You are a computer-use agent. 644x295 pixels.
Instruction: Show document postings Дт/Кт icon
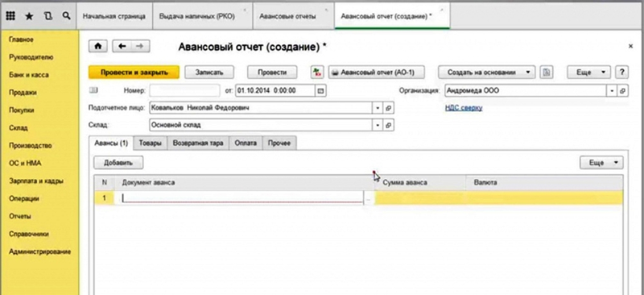pyautogui.click(x=317, y=73)
